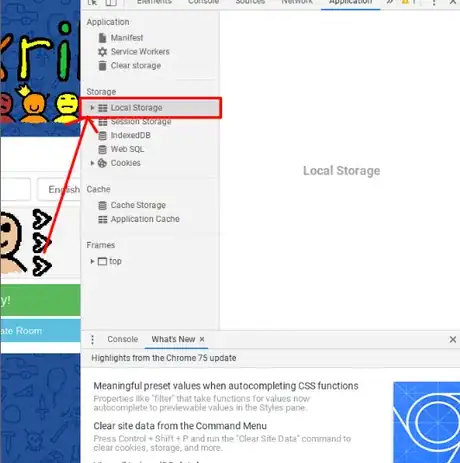This screenshot has width=460, height=463.
Task: Click the Frames section heading
Action: [x=100, y=245]
